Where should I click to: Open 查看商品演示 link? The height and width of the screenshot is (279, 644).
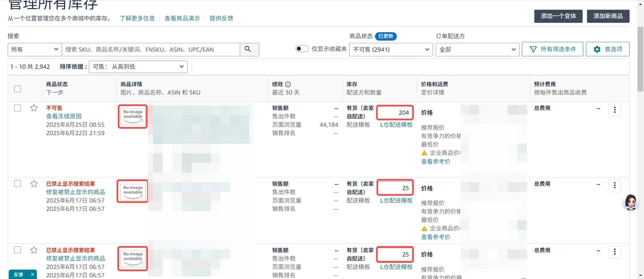click(182, 18)
